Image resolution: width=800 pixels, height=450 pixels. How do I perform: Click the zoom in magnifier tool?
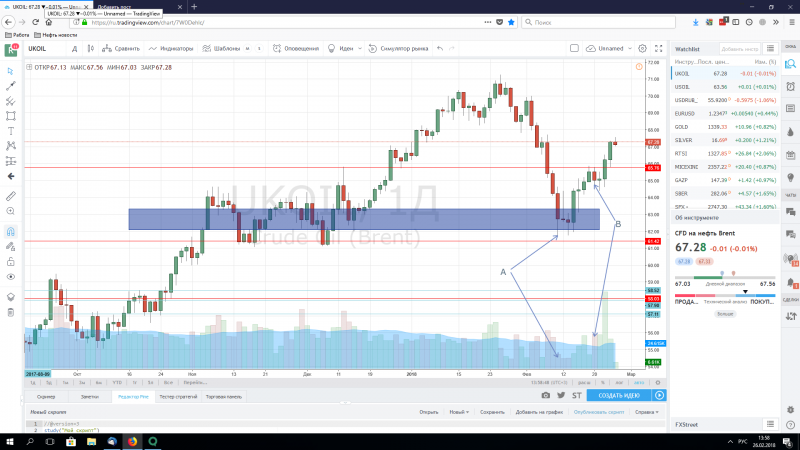coord(10,213)
